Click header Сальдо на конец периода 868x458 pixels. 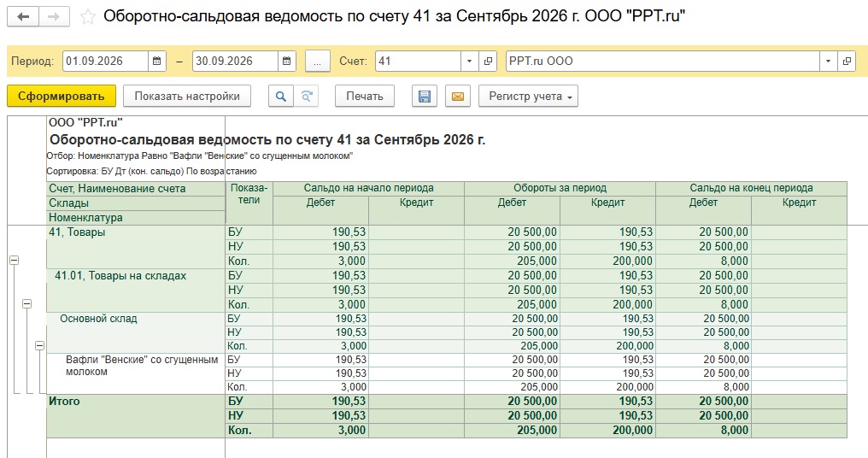pos(751,188)
